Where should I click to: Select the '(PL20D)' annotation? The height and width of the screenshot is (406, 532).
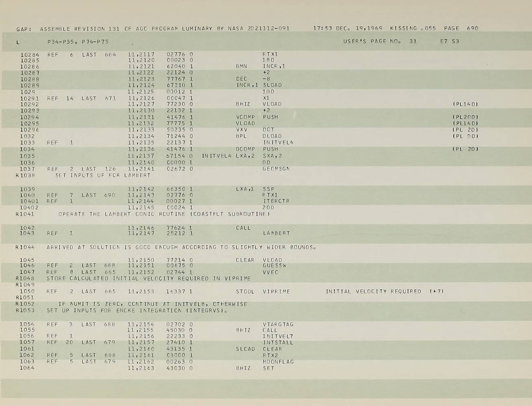coord(465,117)
